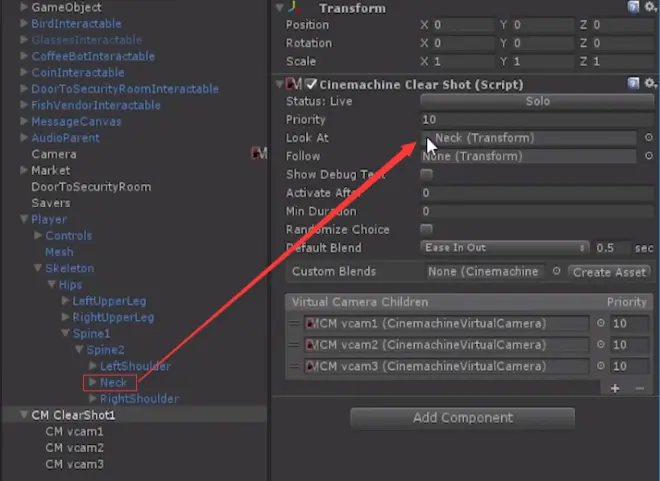Click Position X value field
The image size is (660, 481).
[463, 25]
